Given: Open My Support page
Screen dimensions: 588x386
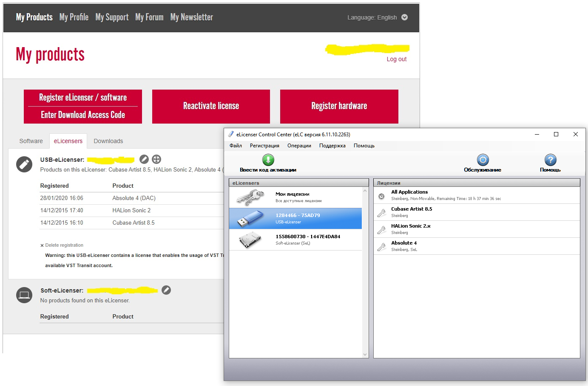Looking at the screenshot, I should point(112,17).
